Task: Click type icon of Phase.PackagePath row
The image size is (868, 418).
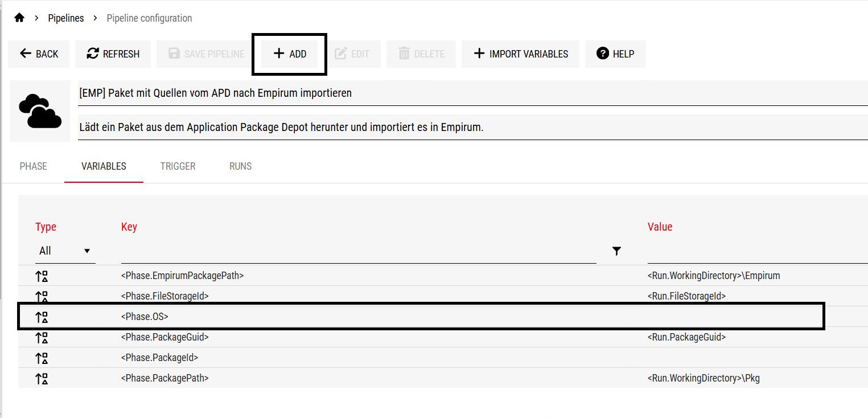Action: pyautogui.click(x=42, y=379)
